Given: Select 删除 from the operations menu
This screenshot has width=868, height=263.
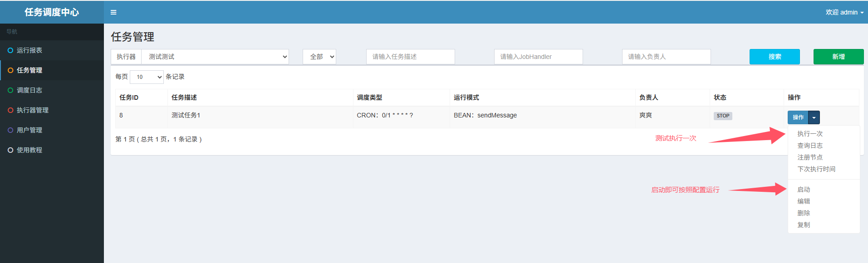Looking at the screenshot, I should pyautogui.click(x=804, y=213).
